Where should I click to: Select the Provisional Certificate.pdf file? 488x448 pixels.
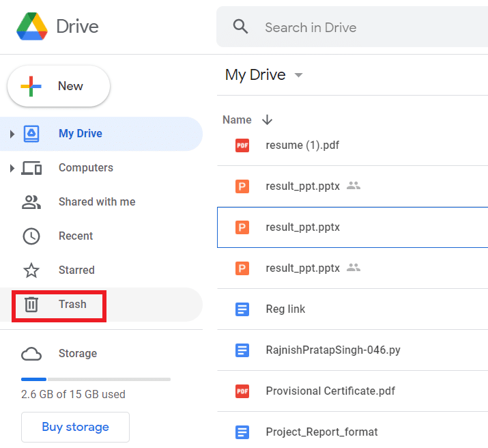click(330, 391)
